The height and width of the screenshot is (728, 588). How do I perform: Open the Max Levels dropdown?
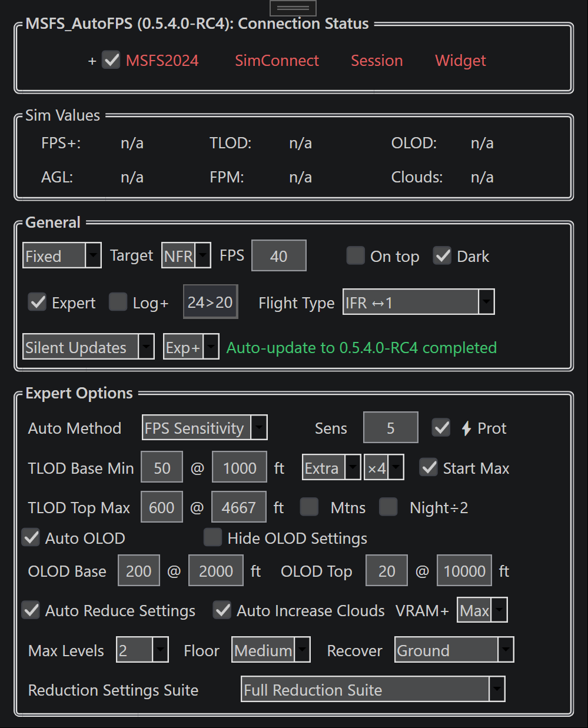(142, 650)
